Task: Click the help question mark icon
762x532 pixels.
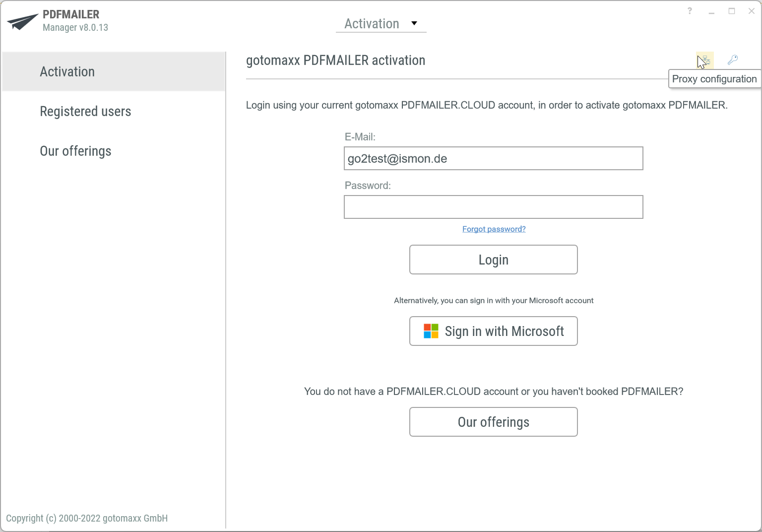Action: [x=690, y=11]
